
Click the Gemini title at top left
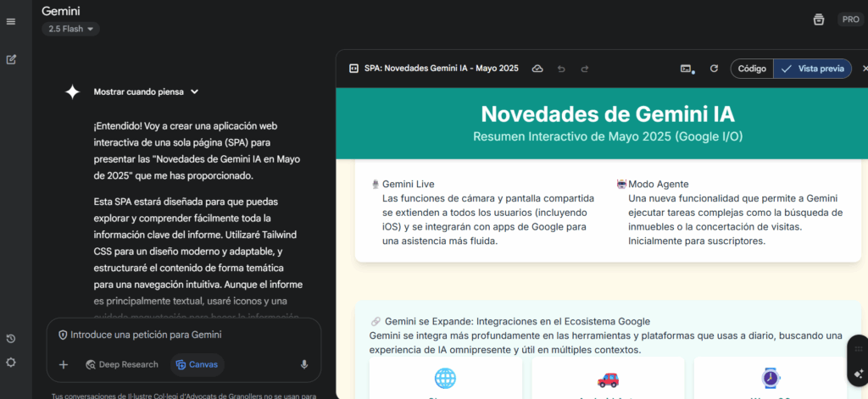(61, 10)
